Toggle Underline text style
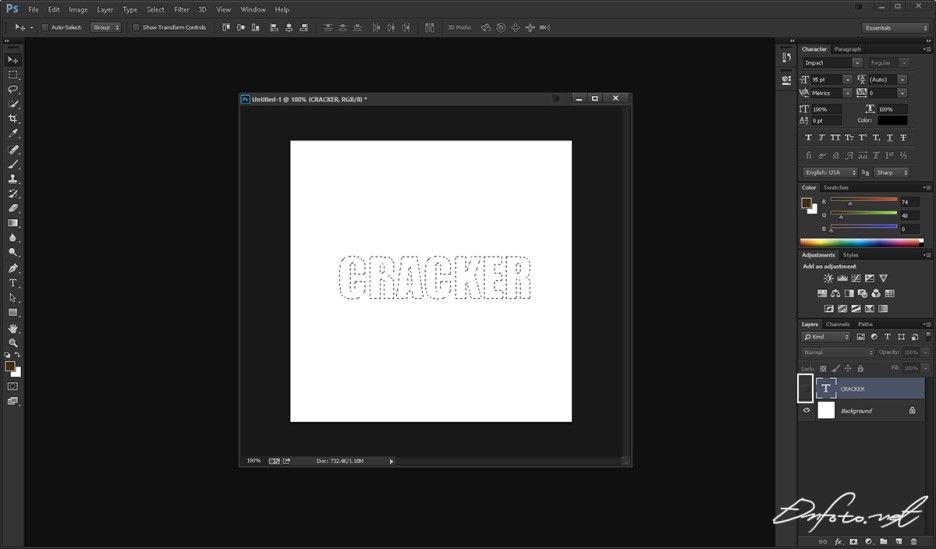The height and width of the screenshot is (549, 936). pyautogui.click(x=889, y=138)
